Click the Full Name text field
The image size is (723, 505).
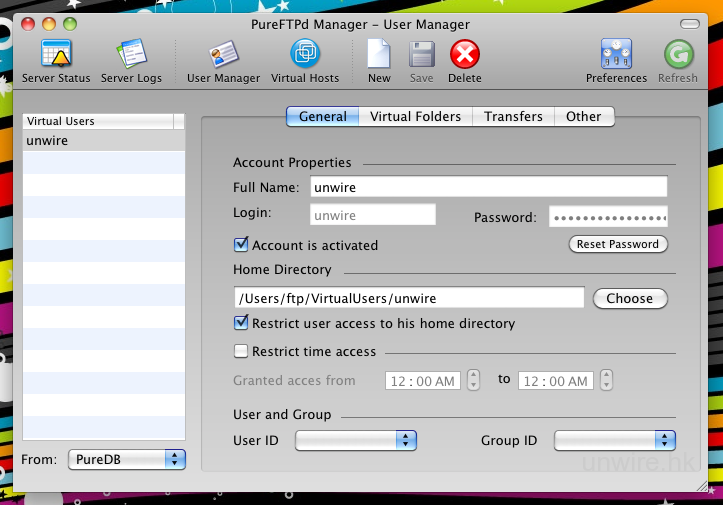click(x=487, y=187)
